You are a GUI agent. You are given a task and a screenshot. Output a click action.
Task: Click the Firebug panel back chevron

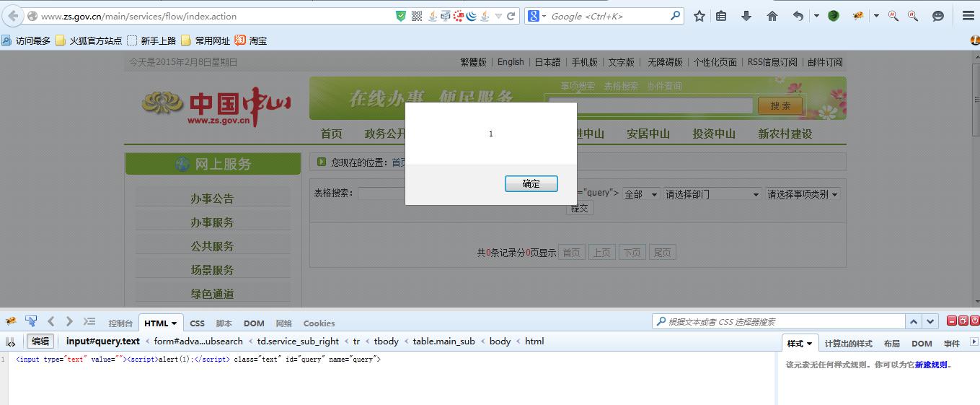(x=50, y=321)
